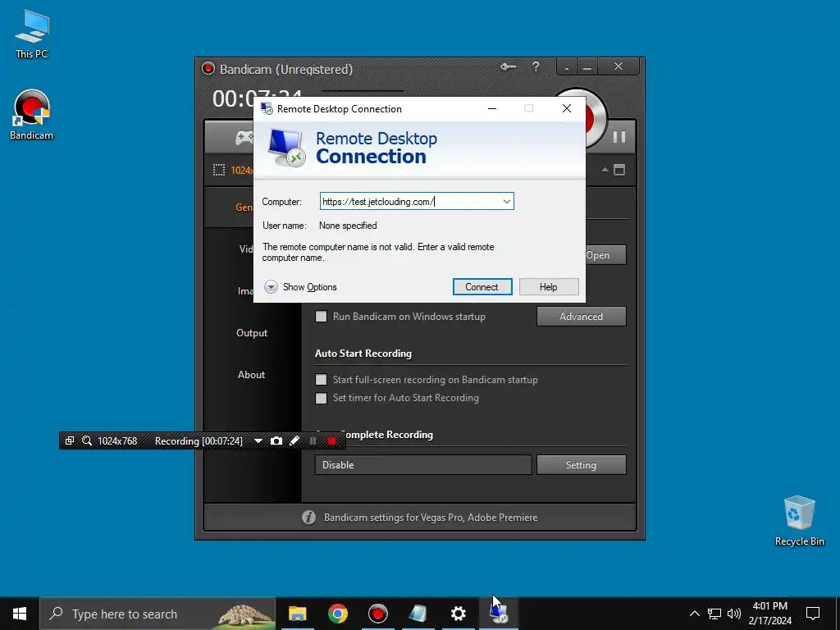The height and width of the screenshot is (630, 840).
Task: Click the Remote Desktop Connection title icon
Action: pyautogui.click(x=267, y=109)
